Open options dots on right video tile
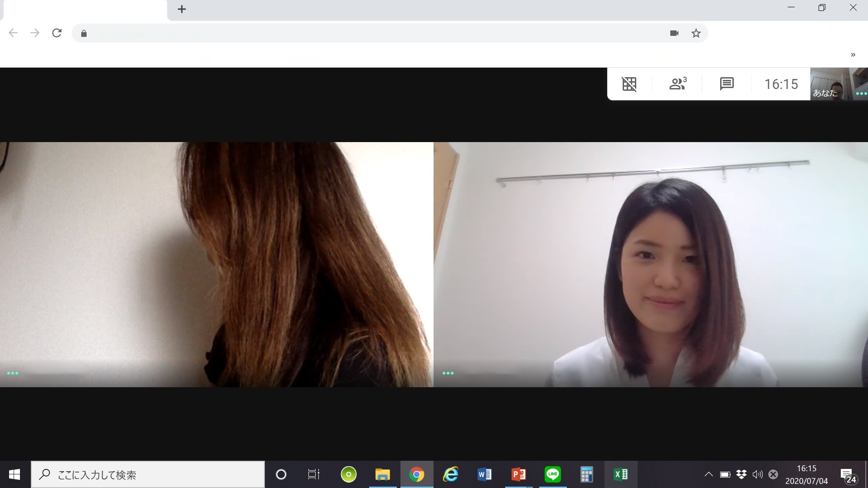This screenshot has width=868, height=488. click(448, 373)
